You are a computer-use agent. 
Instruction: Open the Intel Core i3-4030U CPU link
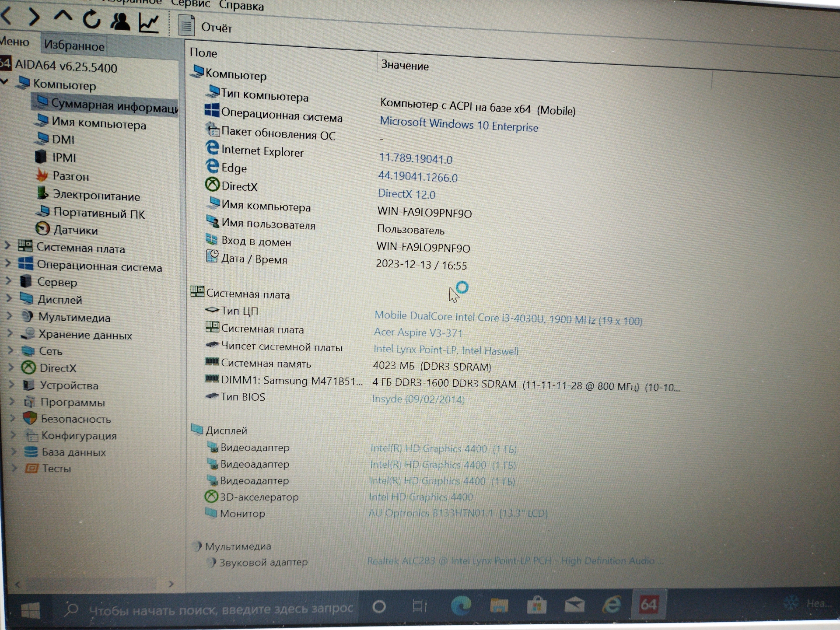pos(508,318)
